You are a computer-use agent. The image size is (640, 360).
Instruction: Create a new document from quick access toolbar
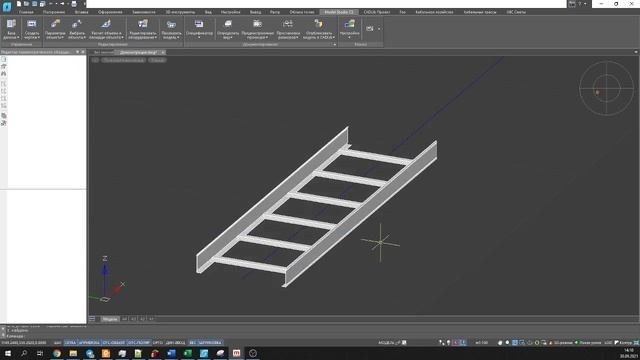(x=19, y=4)
